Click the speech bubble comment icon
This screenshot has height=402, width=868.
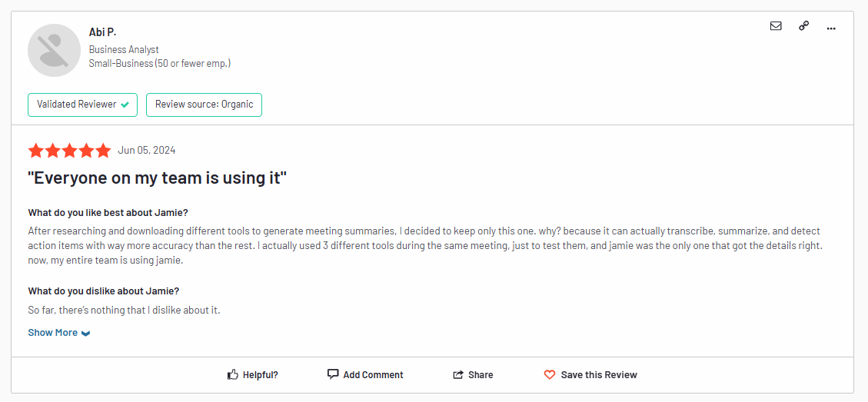coord(333,374)
